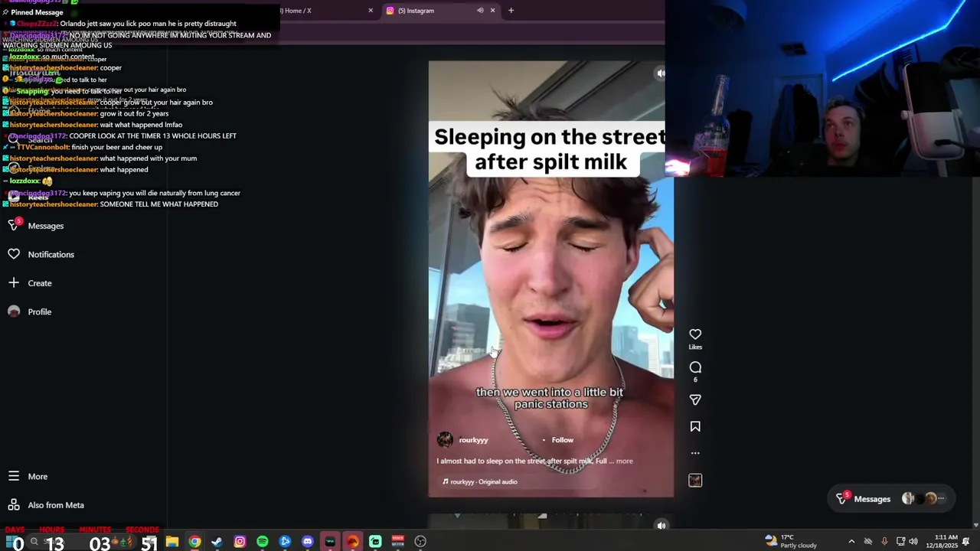Click the Pinned Message header in chat
The image size is (980, 551).
pos(32,12)
